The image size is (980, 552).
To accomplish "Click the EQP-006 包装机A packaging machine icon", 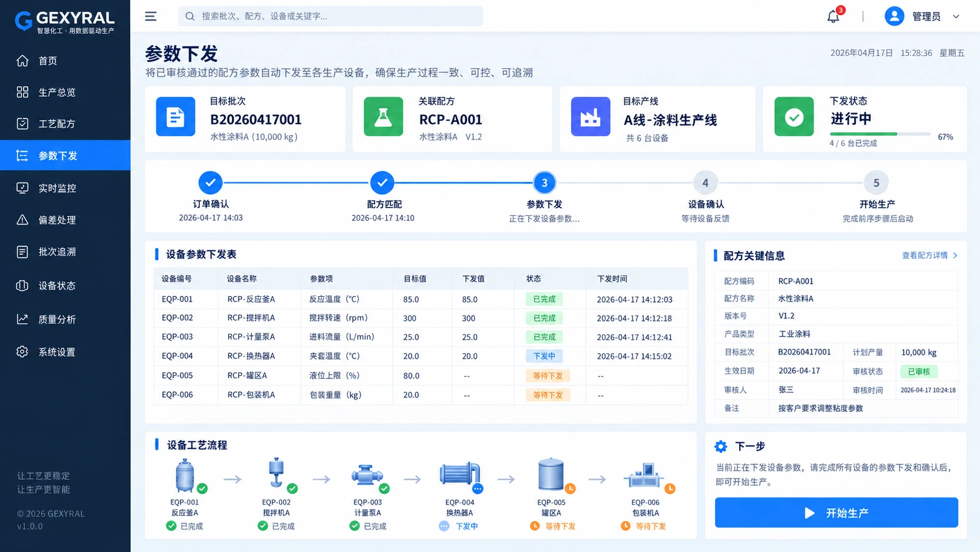I will (644, 476).
